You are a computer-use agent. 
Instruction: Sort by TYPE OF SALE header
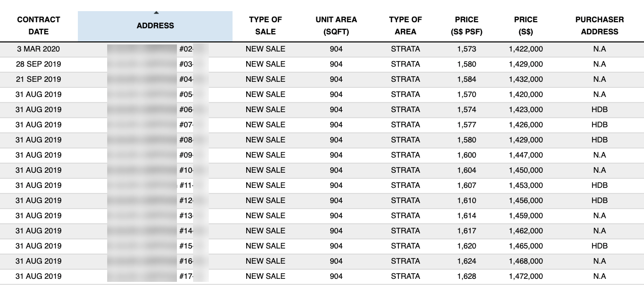point(265,26)
